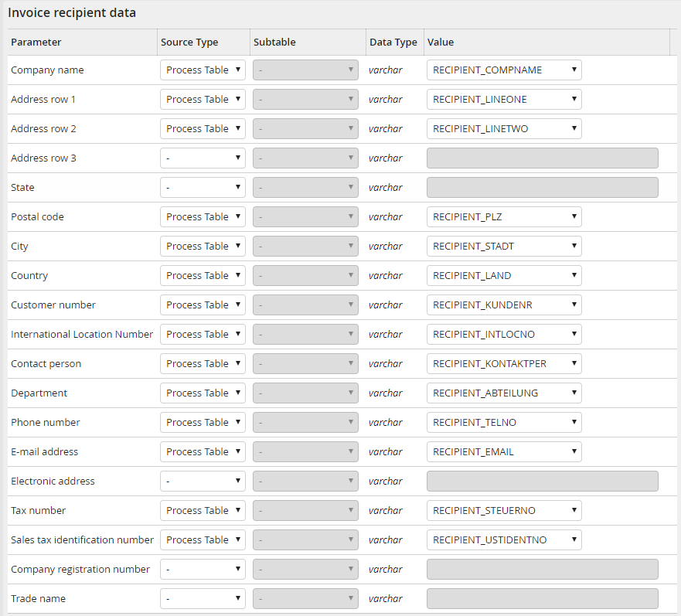Click the varchar data type in City row
The image size is (681, 616).
[x=385, y=247]
